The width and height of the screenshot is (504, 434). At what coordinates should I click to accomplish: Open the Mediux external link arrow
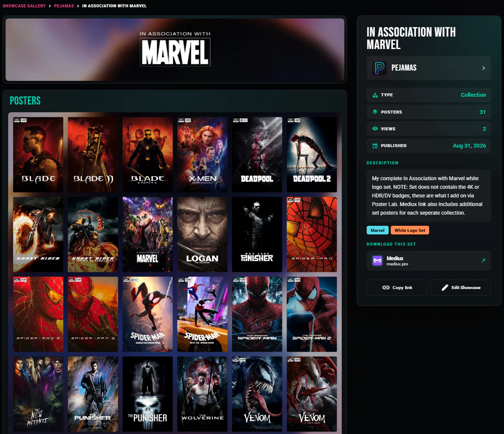[x=483, y=261]
